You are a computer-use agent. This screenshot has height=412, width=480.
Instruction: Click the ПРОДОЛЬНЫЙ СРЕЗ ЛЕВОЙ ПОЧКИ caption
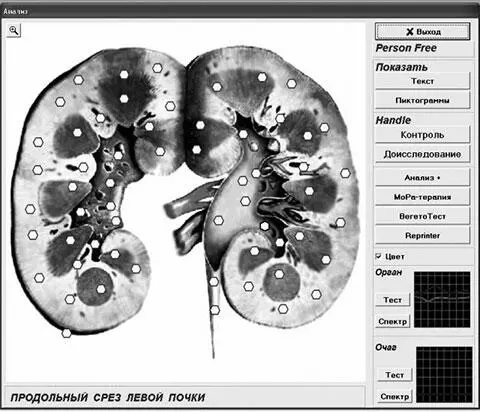108,397
